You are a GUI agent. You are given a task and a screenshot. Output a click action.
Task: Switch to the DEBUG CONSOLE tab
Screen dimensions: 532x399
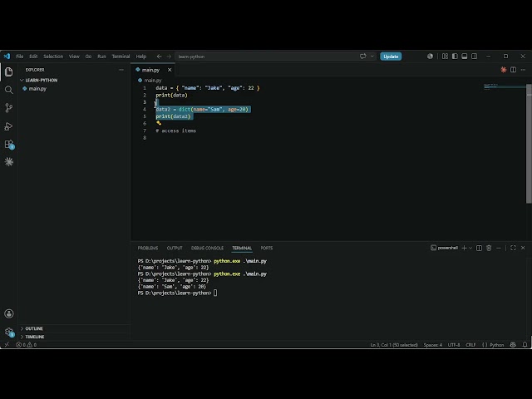(x=207, y=248)
